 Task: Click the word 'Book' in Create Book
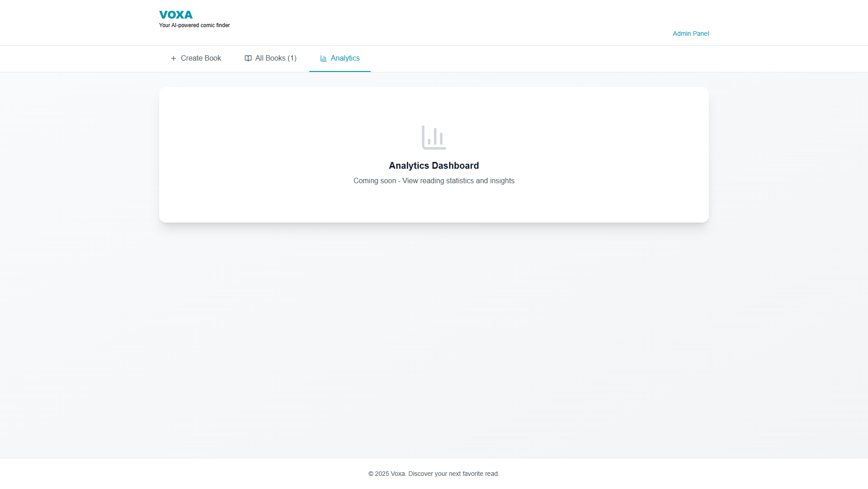(x=212, y=58)
